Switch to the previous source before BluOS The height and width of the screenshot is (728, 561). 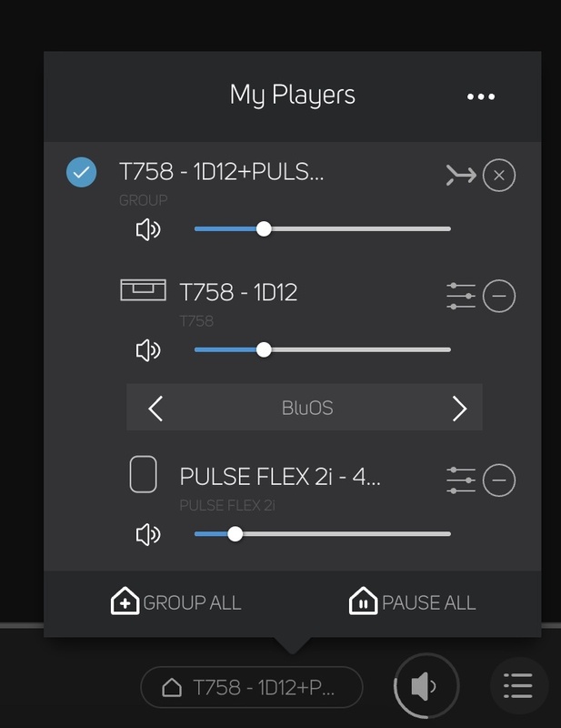click(x=155, y=409)
